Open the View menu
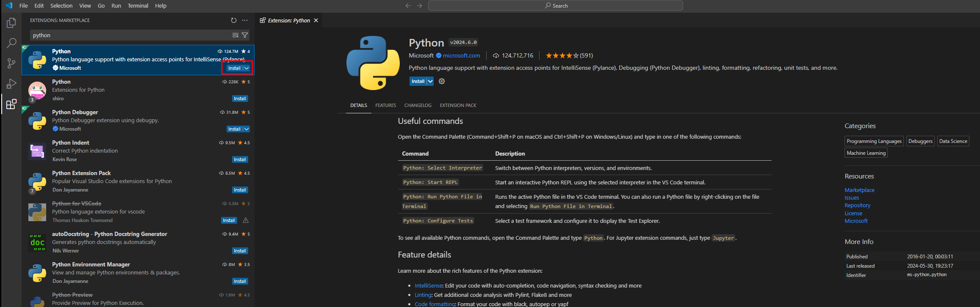980x307 pixels. (85, 5)
